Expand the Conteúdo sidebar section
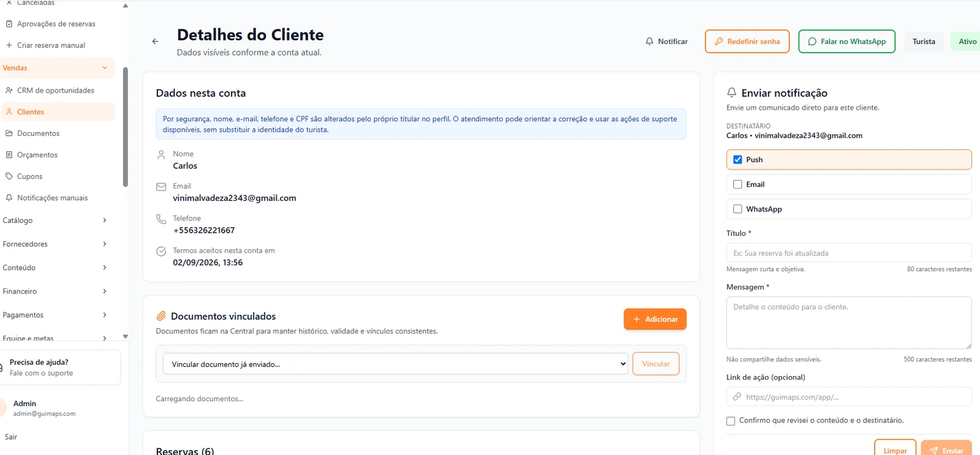The height and width of the screenshot is (455, 980). click(58, 268)
